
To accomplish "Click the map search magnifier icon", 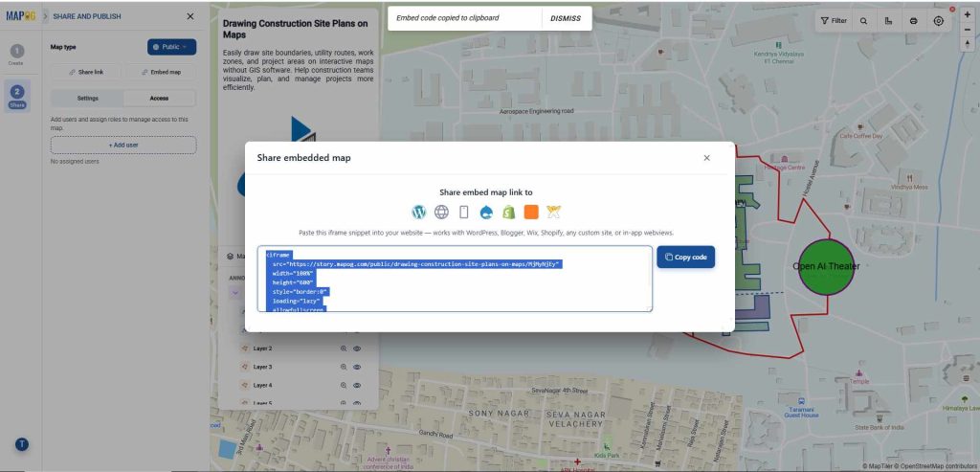I will point(864,21).
